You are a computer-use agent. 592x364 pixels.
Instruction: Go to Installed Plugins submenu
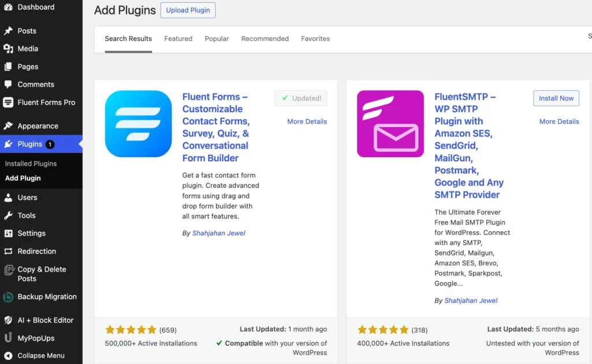[x=31, y=164]
